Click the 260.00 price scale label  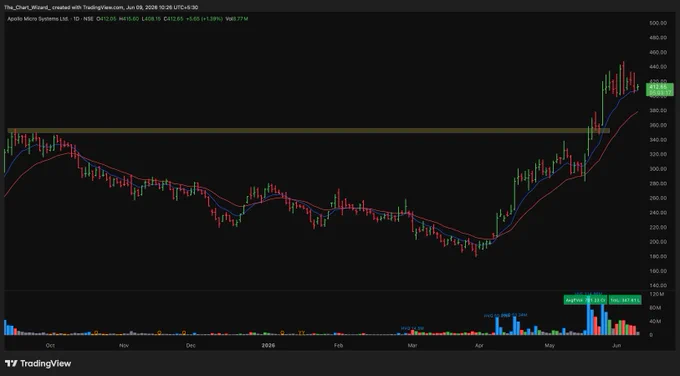click(658, 198)
